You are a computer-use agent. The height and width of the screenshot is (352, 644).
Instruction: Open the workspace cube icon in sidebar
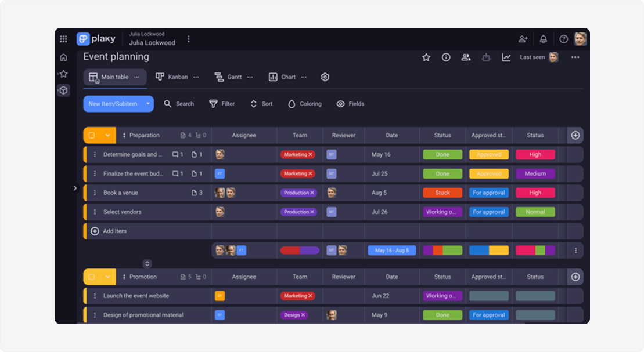tap(63, 90)
